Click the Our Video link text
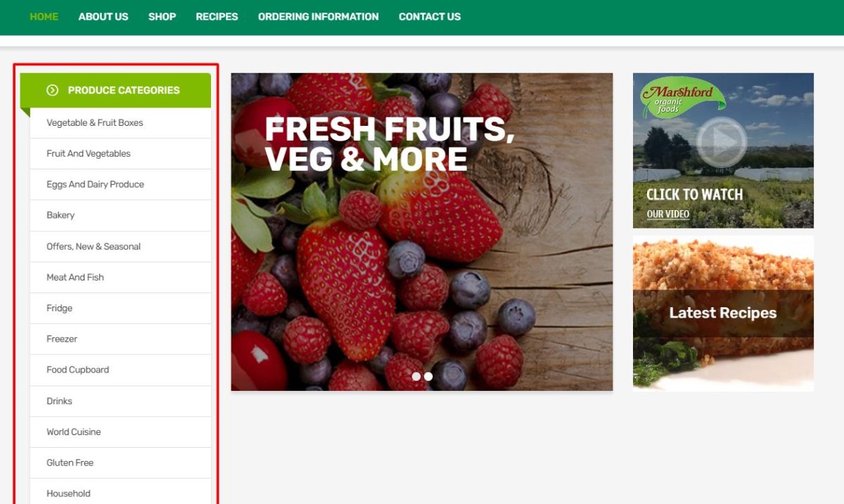The image size is (844, 504). tap(667, 214)
